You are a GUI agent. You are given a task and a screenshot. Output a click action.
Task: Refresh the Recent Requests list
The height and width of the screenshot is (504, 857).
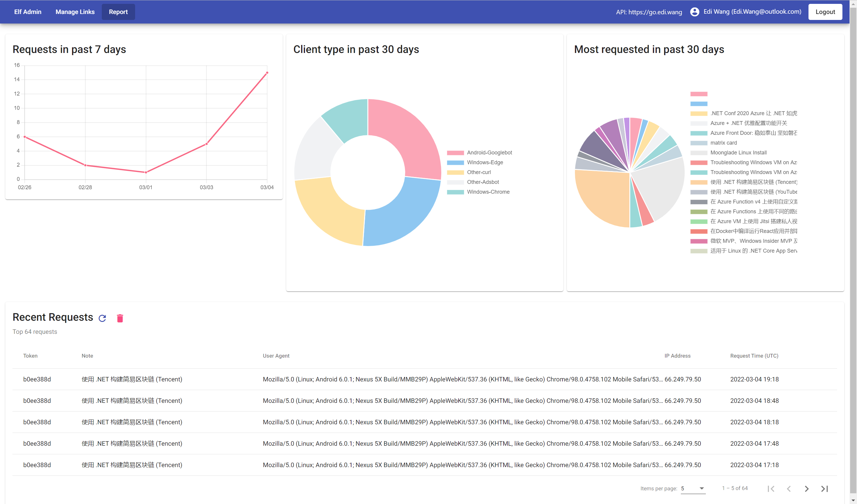pos(102,318)
